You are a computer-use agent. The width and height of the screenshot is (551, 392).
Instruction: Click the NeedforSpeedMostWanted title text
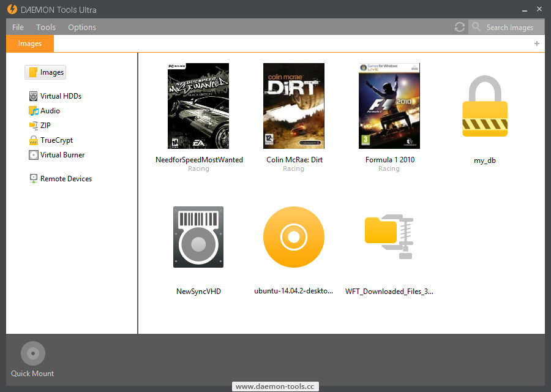click(x=199, y=160)
